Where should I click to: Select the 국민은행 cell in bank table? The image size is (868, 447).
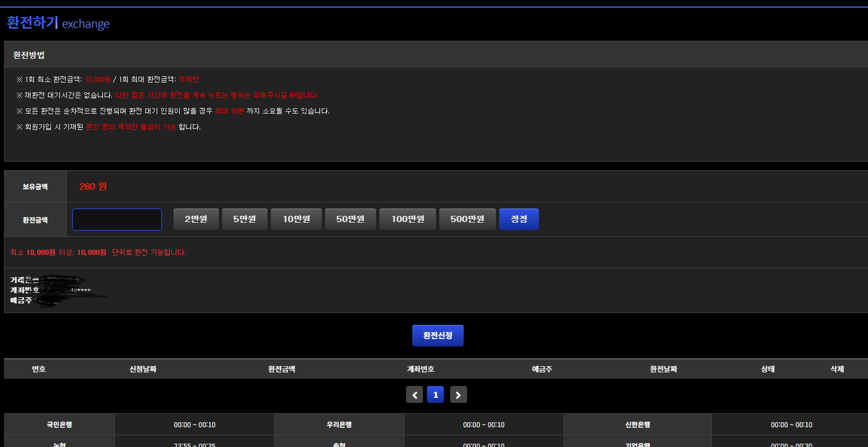point(59,424)
